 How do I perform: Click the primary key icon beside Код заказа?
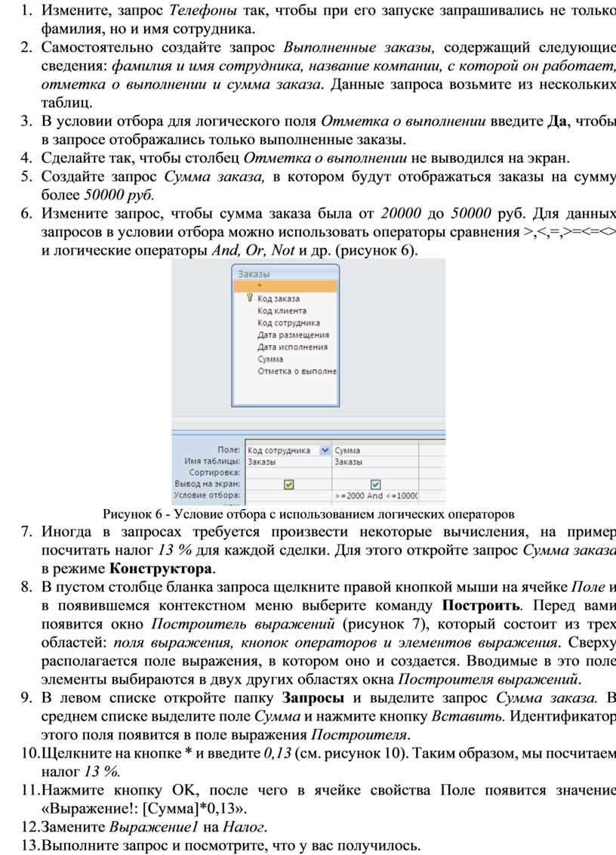click(248, 298)
